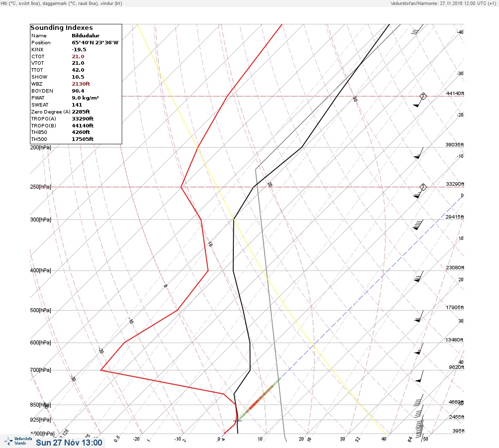Screen dimensions: 499x448
Task: Click the 29415ft height label
Action: coord(454,217)
